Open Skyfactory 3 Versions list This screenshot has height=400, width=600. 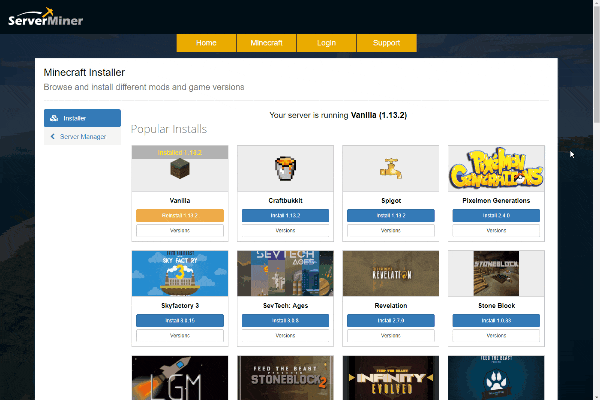(x=180, y=336)
